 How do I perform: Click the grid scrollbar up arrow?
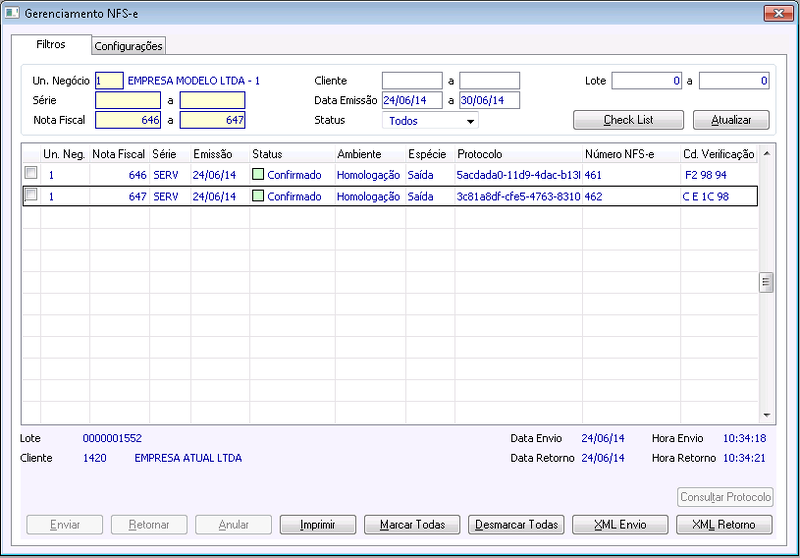point(766,154)
